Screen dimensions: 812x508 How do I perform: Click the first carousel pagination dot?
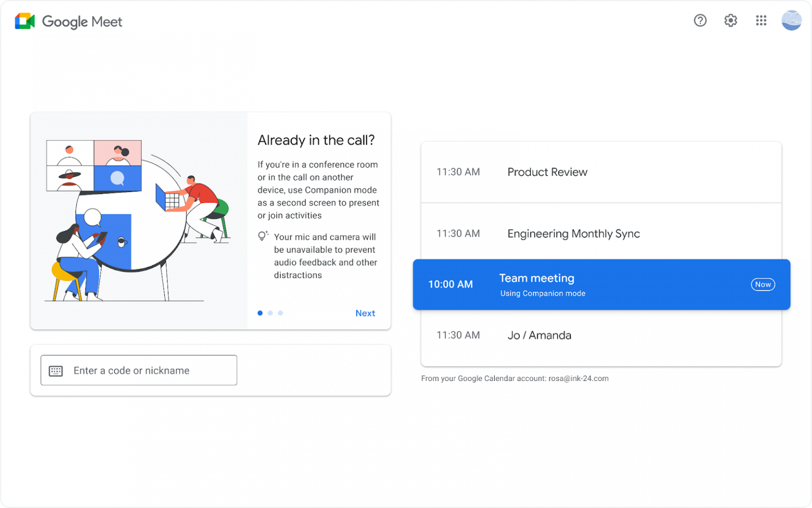point(260,313)
